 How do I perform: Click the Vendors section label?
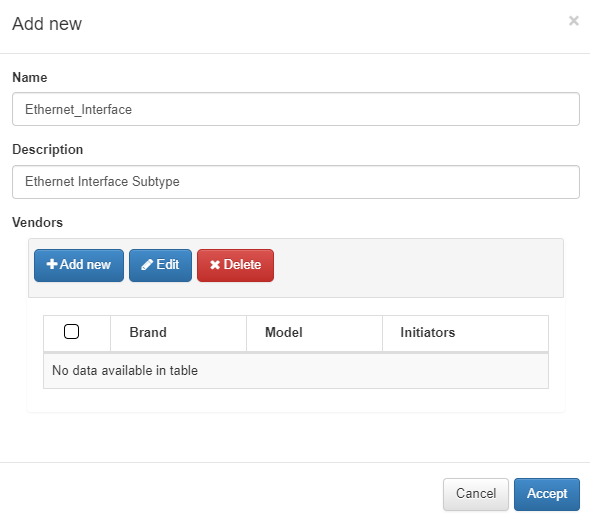[38, 222]
